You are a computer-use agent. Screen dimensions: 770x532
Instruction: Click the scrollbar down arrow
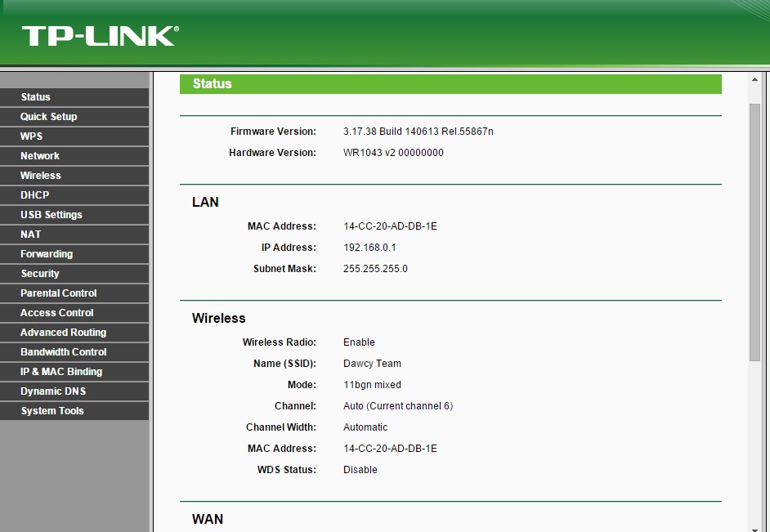point(754,525)
